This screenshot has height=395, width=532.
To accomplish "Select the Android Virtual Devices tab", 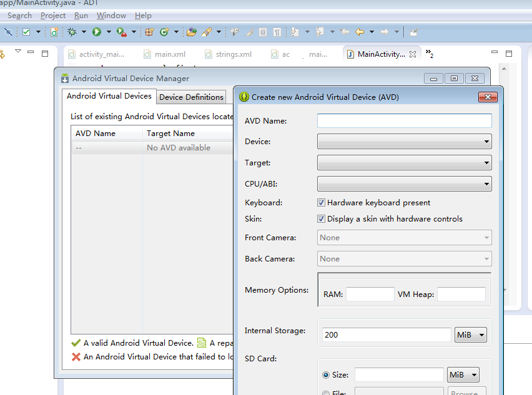I will [x=109, y=96].
